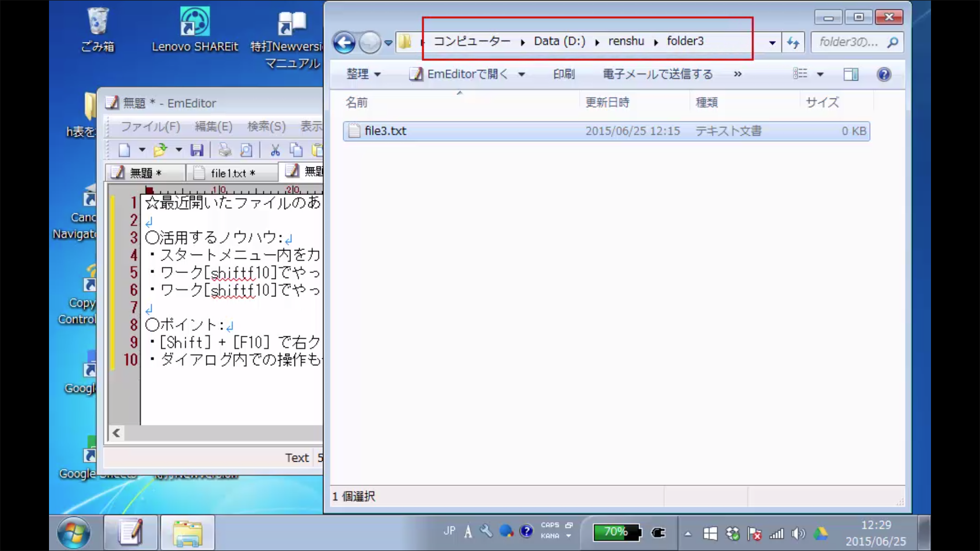Select file3.txt in the file list
Image resolution: width=980 pixels, height=551 pixels.
385,131
